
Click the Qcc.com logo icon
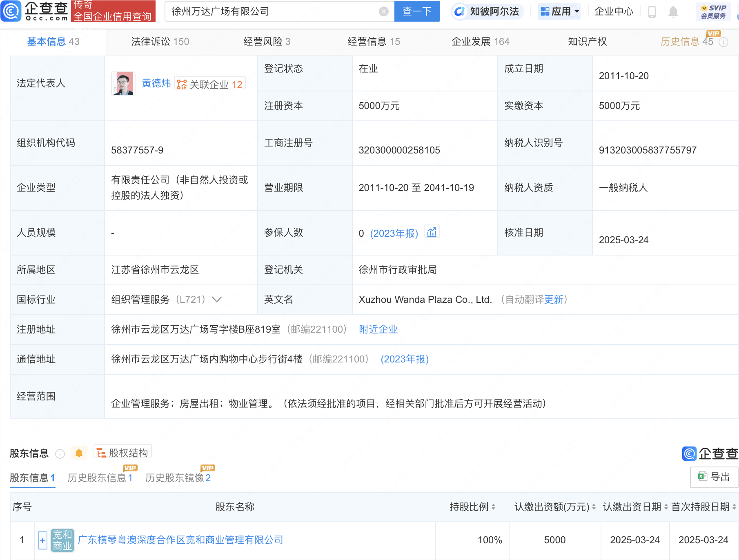pos(11,11)
